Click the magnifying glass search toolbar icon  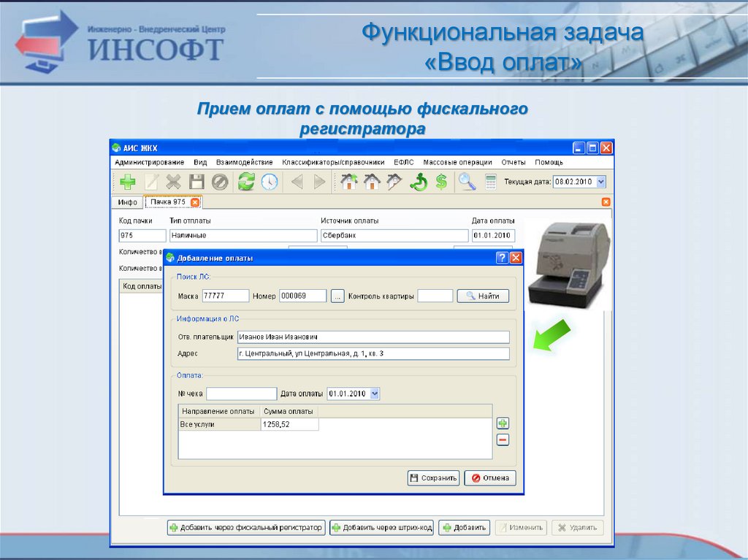[467, 183]
